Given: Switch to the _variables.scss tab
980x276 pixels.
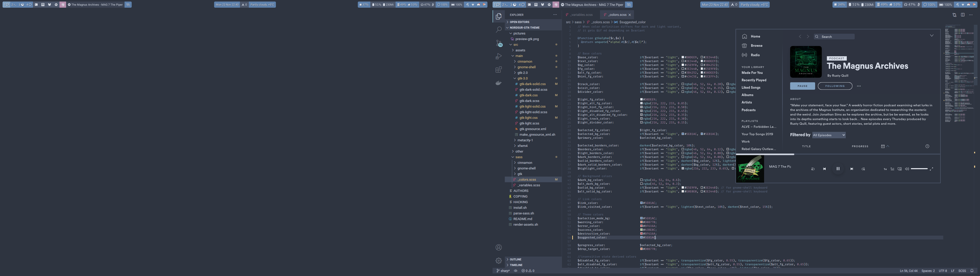Looking at the screenshot, I should 581,15.
